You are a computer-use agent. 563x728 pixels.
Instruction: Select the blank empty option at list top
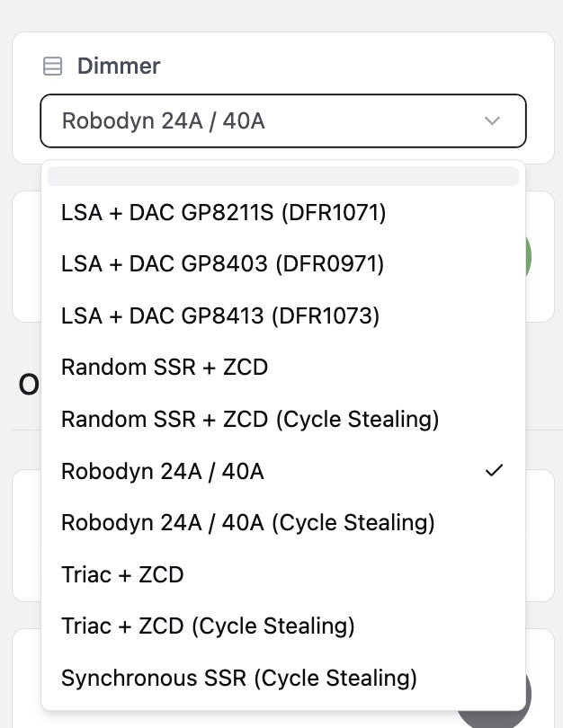pyautogui.click(x=282, y=176)
